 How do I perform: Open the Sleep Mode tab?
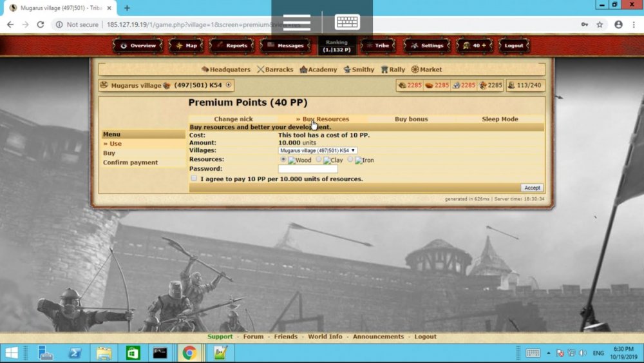coord(500,119)
